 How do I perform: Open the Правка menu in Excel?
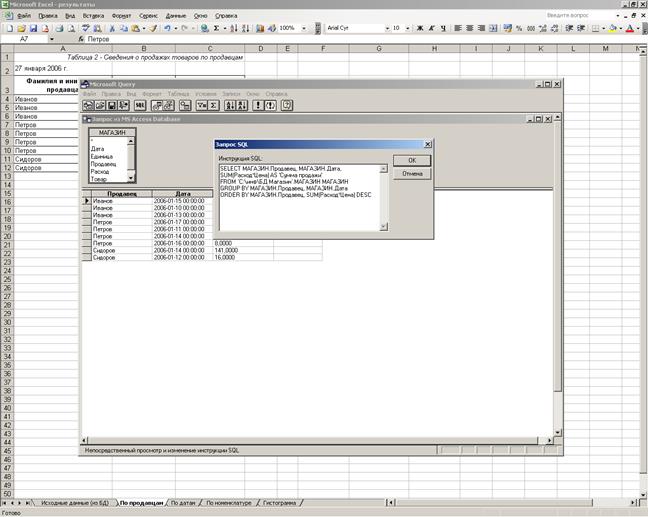point(48,16)
